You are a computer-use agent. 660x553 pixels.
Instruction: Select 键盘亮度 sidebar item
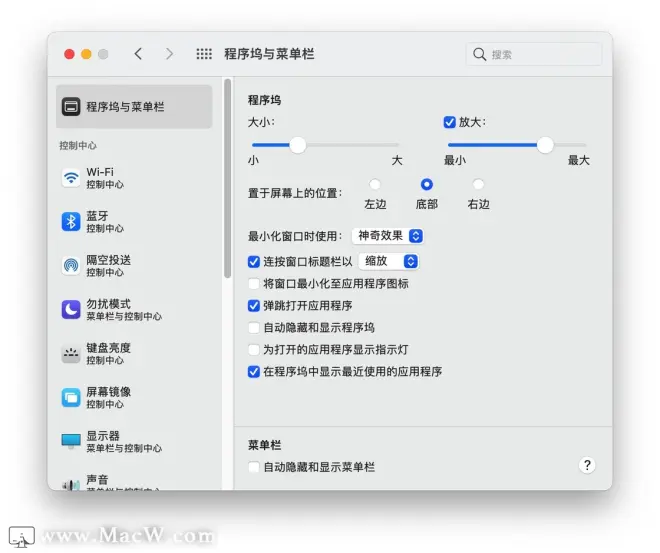134,354
